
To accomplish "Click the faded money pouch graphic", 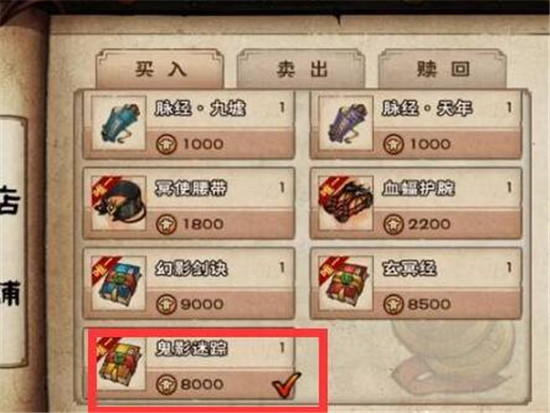I will point(452,356).
